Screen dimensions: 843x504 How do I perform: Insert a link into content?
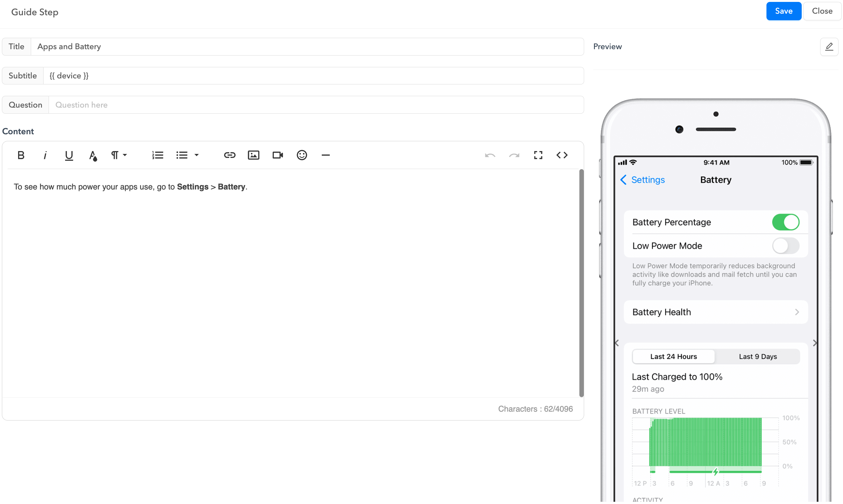[230, 155]
